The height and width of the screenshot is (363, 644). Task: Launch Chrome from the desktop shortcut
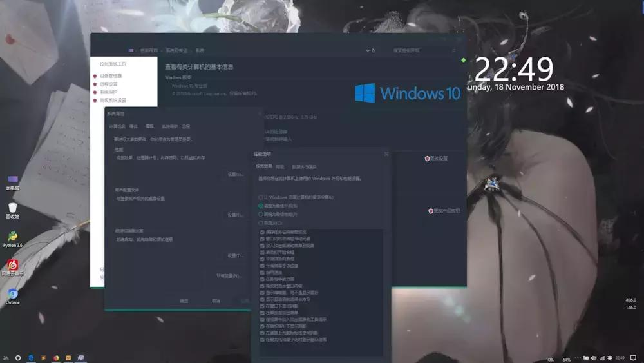(12, 296)
